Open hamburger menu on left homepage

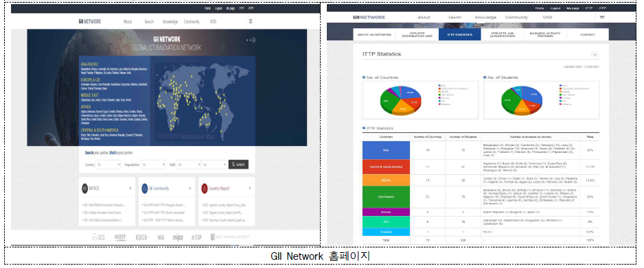(251, 22)
